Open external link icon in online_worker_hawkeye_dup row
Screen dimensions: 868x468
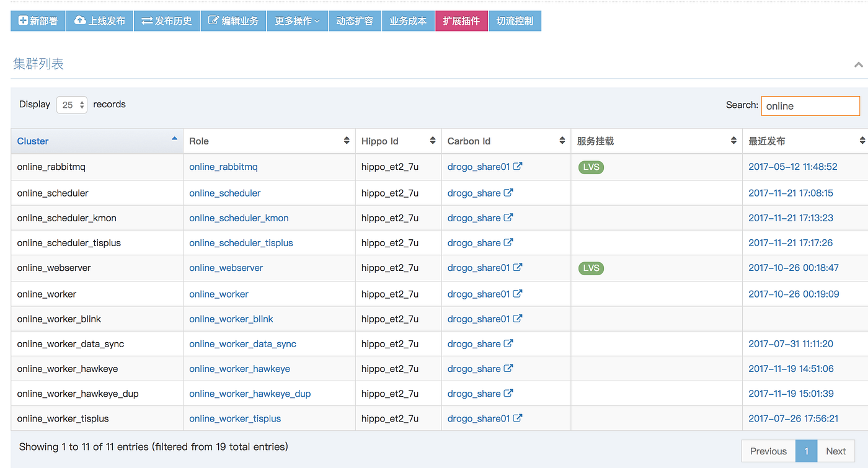click(x=508, y=392)
